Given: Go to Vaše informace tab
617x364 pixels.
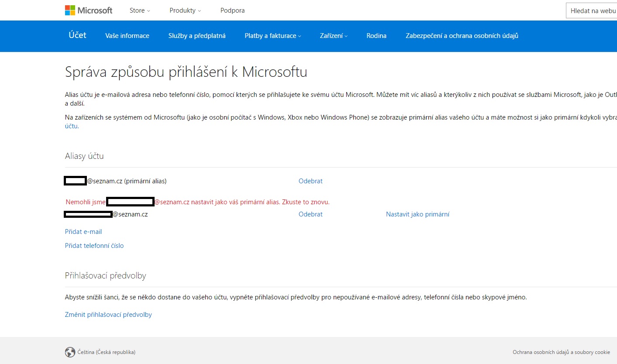Looking at the screenshot, I should click(127, 36).
